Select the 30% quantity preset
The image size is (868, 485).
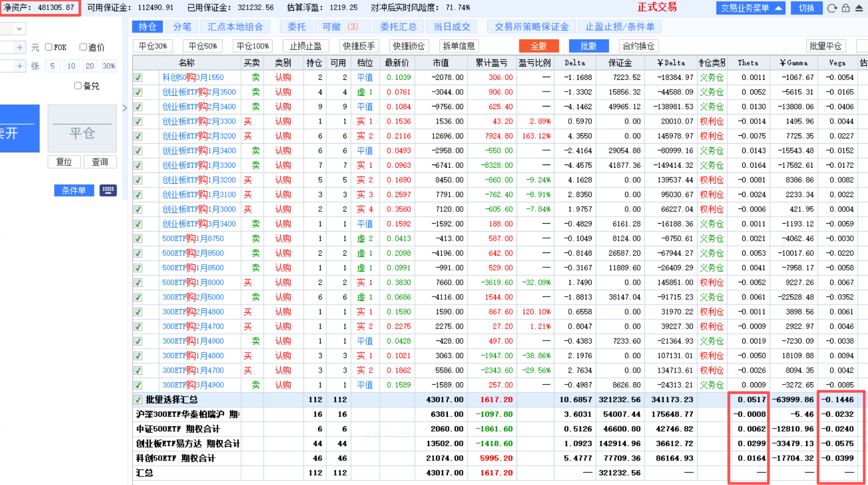coord(109,66)
